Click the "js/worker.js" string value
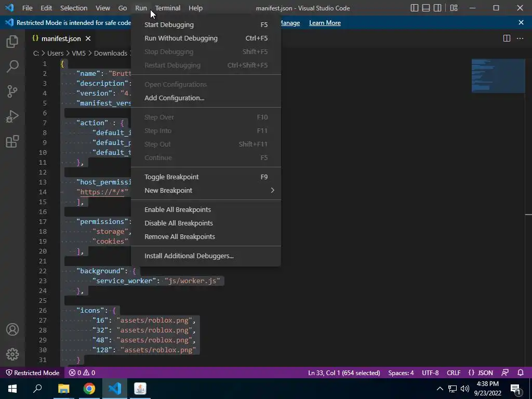532x399 pixels. coord(192,281)
